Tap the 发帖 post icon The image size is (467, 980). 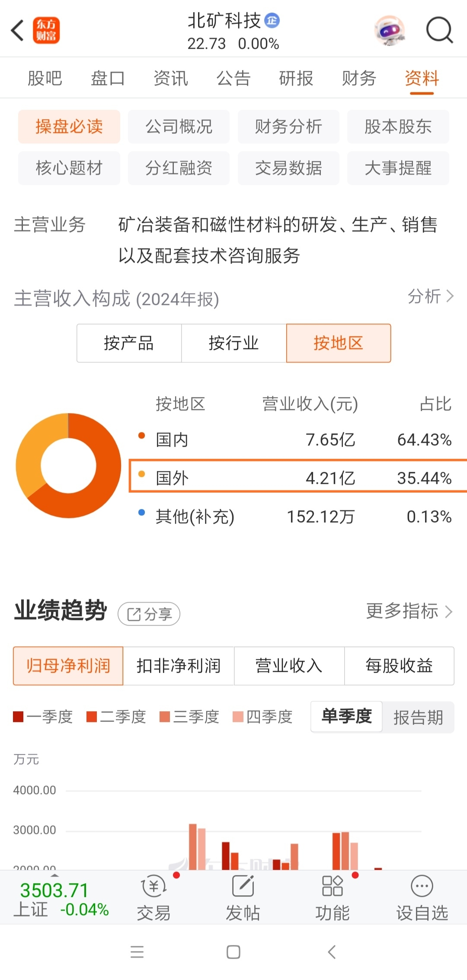(243, 886)
